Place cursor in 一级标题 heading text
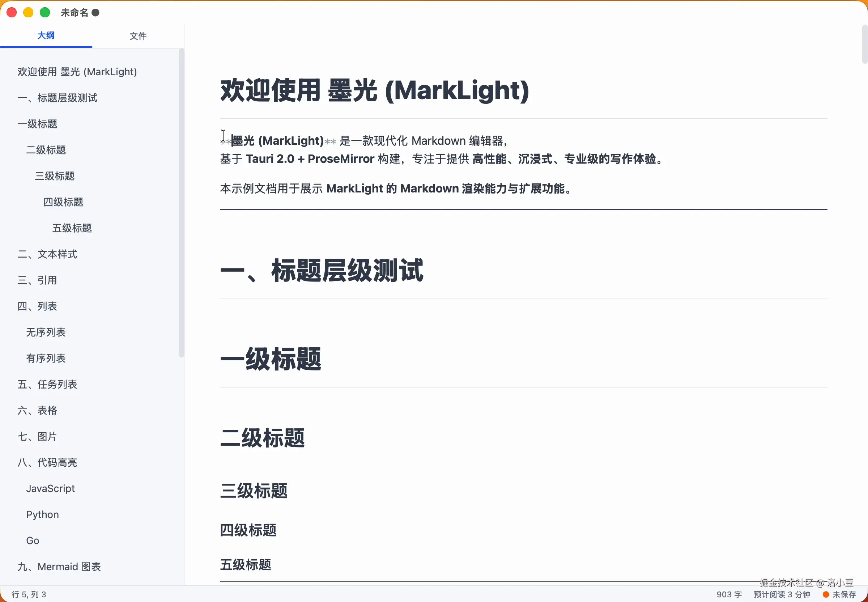868x602 pixels. (x=271, y=359)
